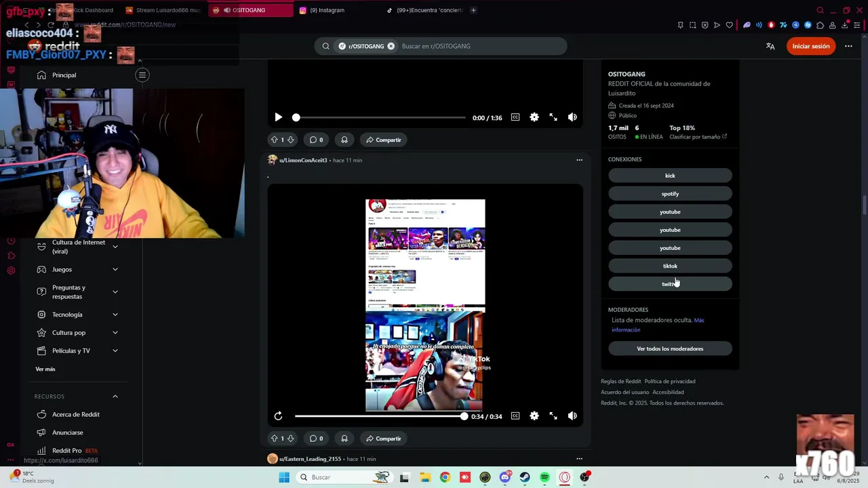Open Reddit translate language icon
868x488 pixels.
pos(770,46)
